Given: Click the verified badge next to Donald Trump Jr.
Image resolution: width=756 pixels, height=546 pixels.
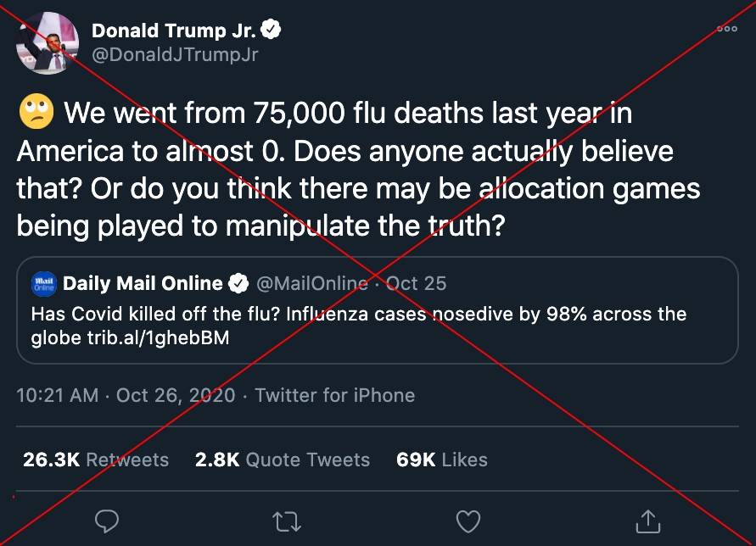Looking at the screenshot, I should pos(272,27).
